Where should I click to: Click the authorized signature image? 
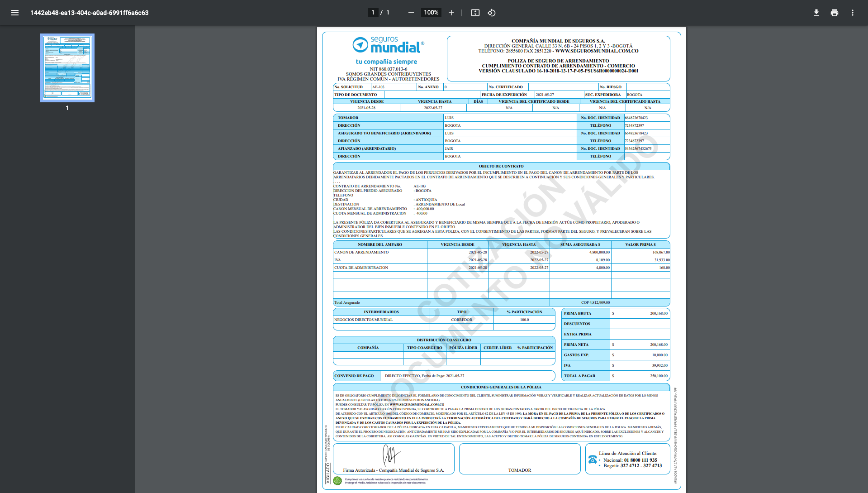[x=391, y=455]
